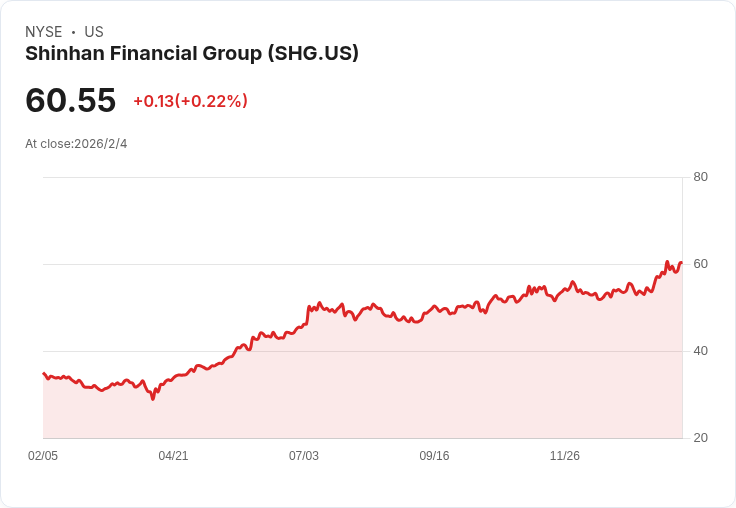Select the 09/16 date on x-axis

point(434,456)
